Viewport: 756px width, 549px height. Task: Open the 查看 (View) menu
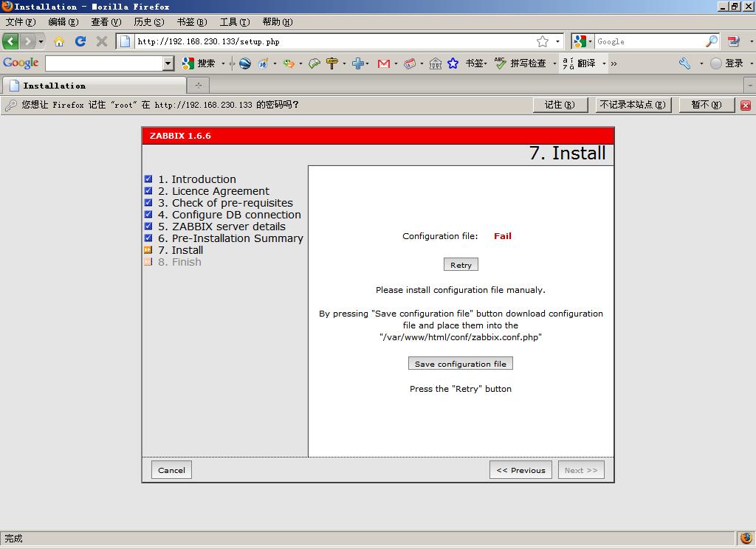click(106, 22)
